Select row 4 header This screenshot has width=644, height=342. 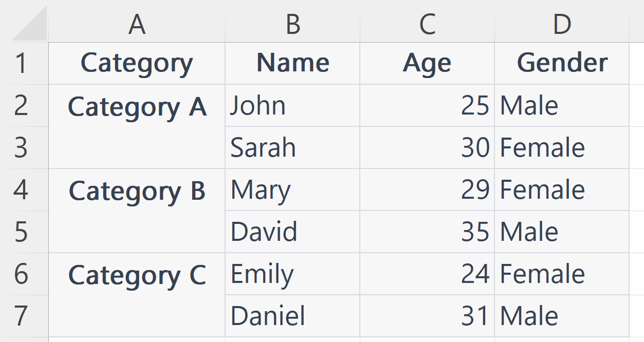point(23,189)
